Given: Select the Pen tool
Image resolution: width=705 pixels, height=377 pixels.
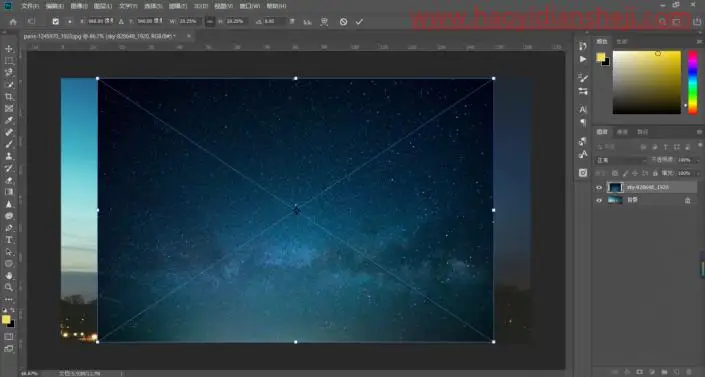Looking at the screenshot, I should coord(9,228).
